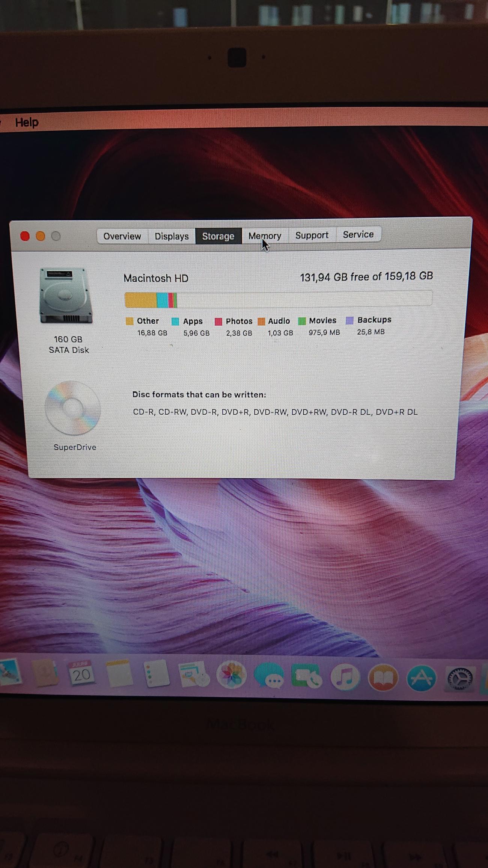Open Photos from the Dock
488x868 pixels.
click(x=232, y=675)
